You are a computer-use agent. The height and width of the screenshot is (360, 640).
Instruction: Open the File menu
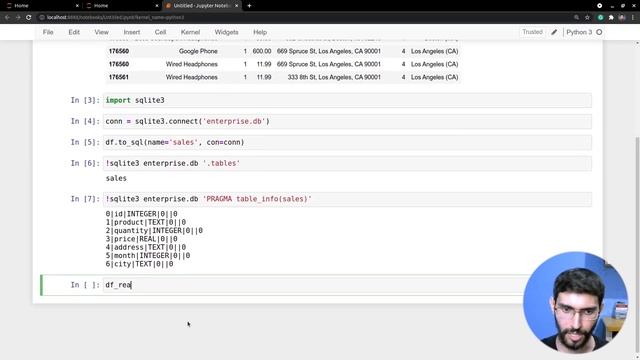pos(48,32)
